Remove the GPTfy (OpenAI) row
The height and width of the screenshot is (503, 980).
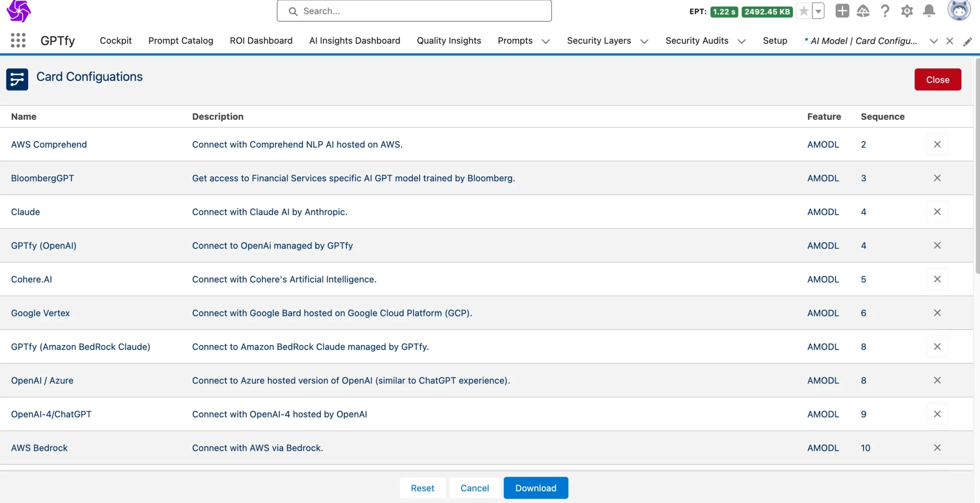click(x=937, y=246)
